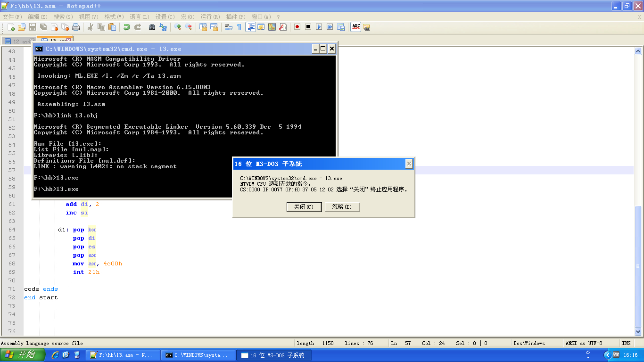
Task: Launch Internet Explorer from quick launch
Action: click(55, 355)
